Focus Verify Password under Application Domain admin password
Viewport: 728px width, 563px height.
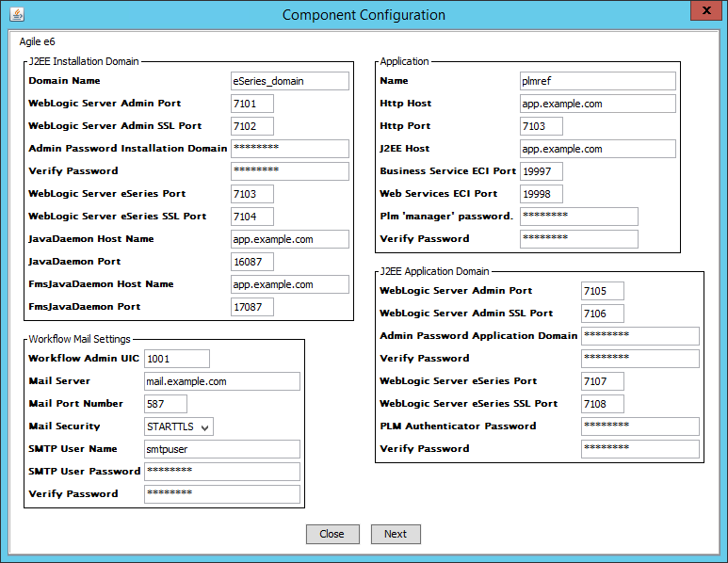[x=640, y=359]
